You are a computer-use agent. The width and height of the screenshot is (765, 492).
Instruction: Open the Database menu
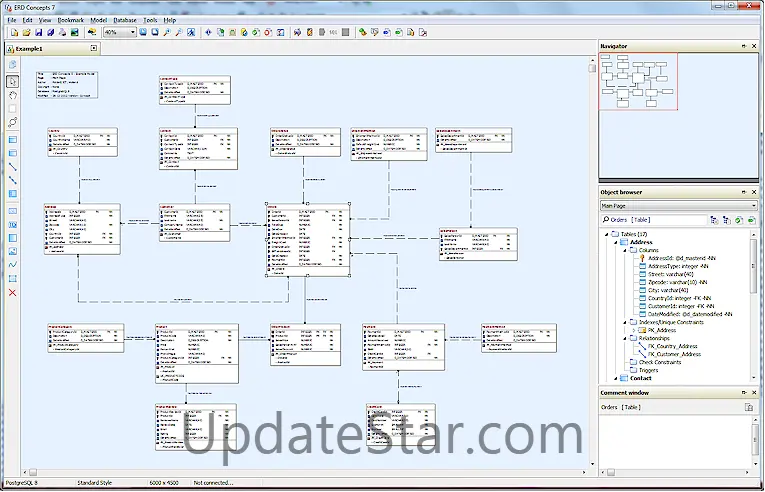click(x=125, y=20)
